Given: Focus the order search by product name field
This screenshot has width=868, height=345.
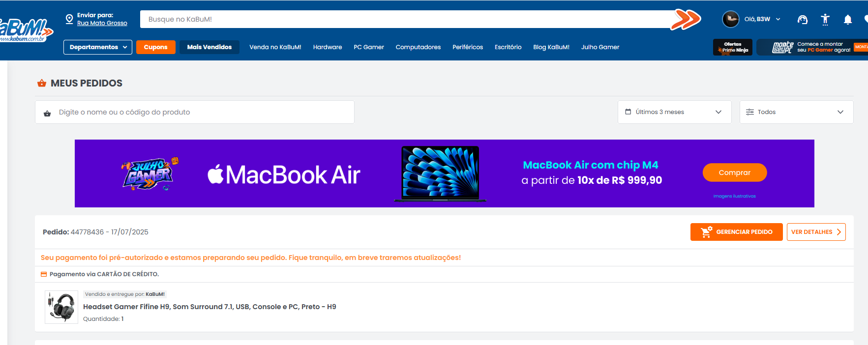Looking at the screenshot, I should [x=202, y=112].
